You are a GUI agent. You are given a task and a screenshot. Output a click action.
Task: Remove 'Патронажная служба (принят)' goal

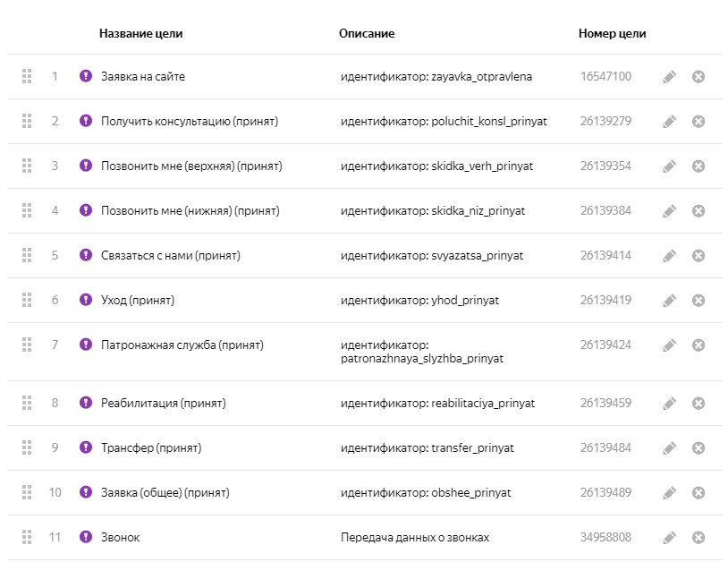[x=698, y=345]
